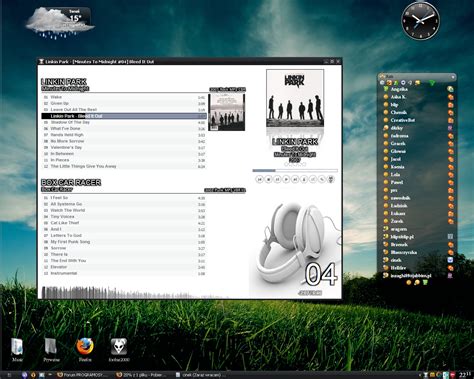Select track In Between

coord(124,154)
